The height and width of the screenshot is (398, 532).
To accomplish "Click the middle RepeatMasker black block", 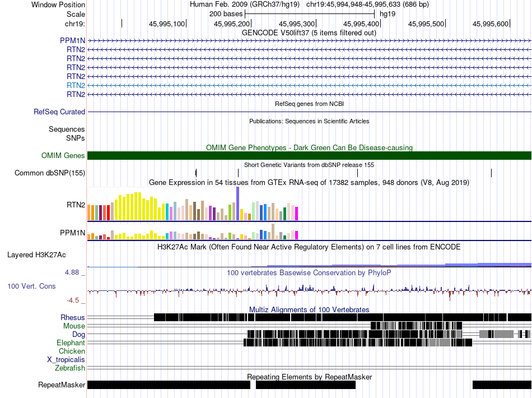I will pos(306,385).
